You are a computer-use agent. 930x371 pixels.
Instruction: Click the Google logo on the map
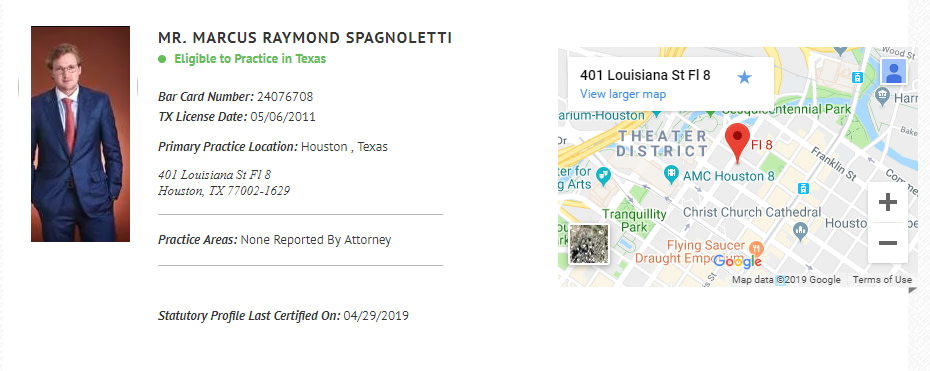tap(737, 261)
